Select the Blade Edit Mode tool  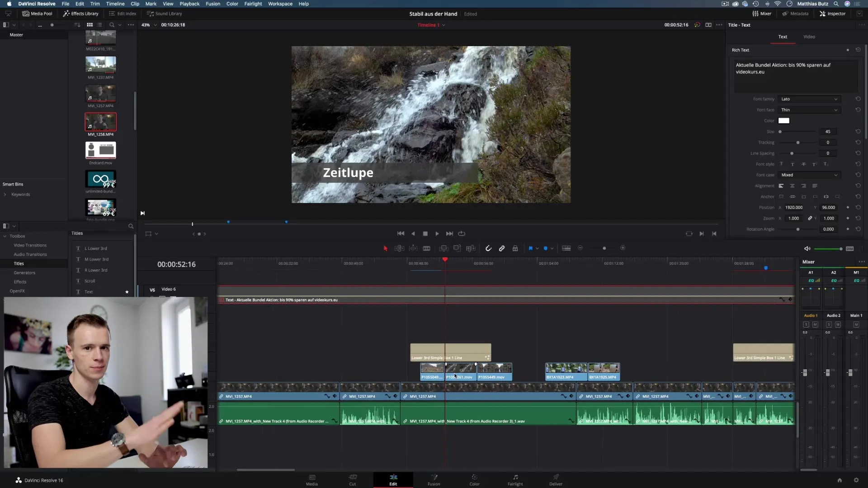[426, 249]
